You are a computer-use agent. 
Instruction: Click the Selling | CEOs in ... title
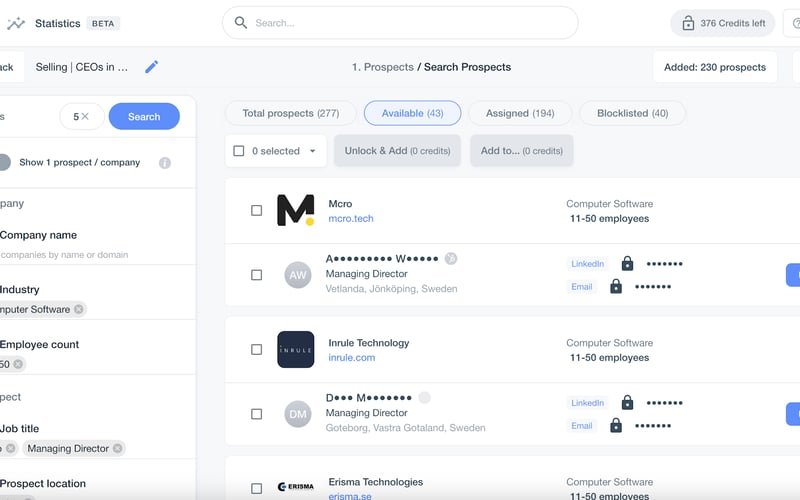pyautogui.click(x=82, y=67)
